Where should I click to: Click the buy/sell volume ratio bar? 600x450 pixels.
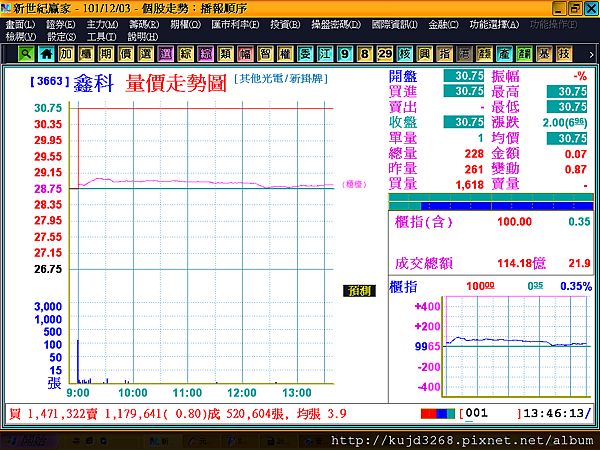pyautogui.click(x=491, y=202)
